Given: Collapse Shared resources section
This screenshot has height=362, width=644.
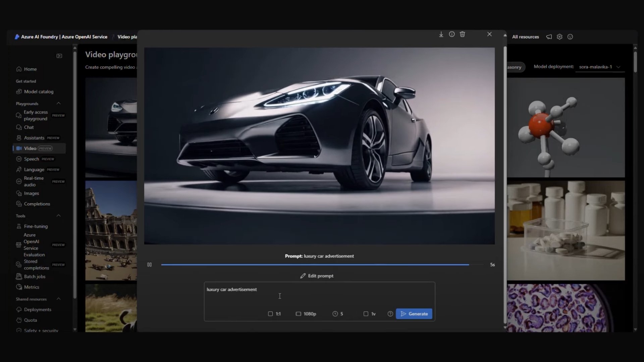Looking at the screenshot, I should pos(58,299).
